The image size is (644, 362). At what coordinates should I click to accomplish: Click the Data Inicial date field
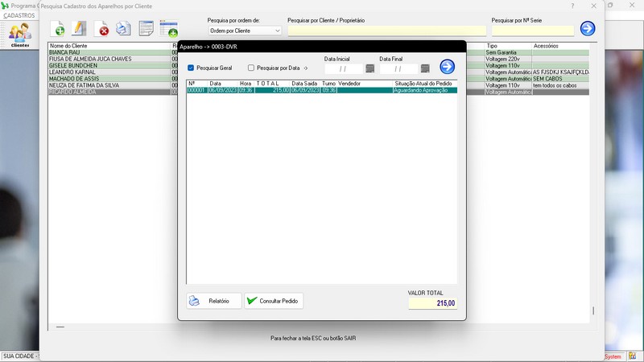(344, 69)
